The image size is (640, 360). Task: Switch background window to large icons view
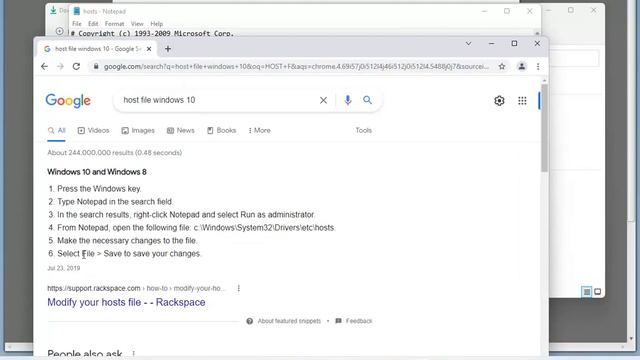[598, 291]
